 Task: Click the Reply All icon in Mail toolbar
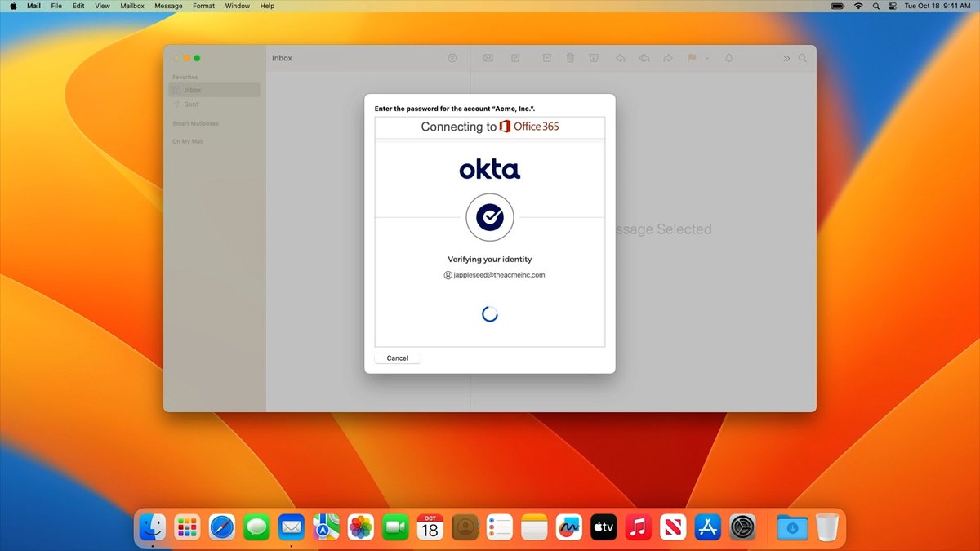644,58
